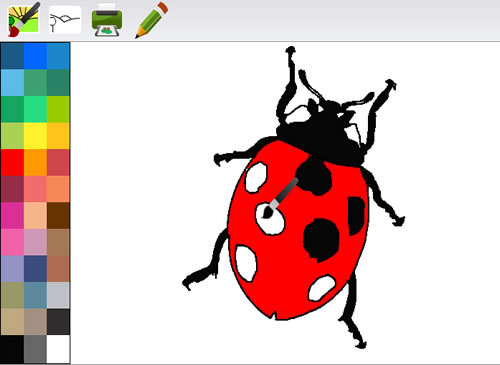Choose the maroon swatch
The height and width of the screenshot is (365, 500).
(12, 189)
